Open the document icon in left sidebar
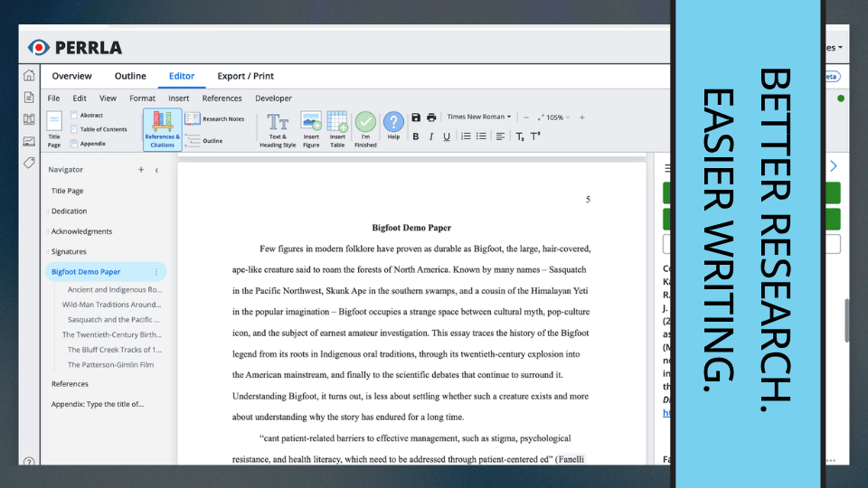 pos(29,98)
